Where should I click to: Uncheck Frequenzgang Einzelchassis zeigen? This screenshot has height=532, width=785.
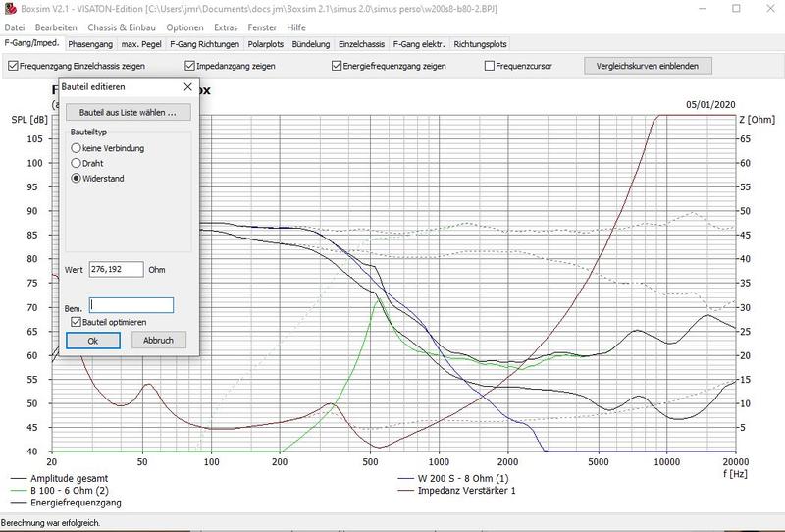pos(13,67)
